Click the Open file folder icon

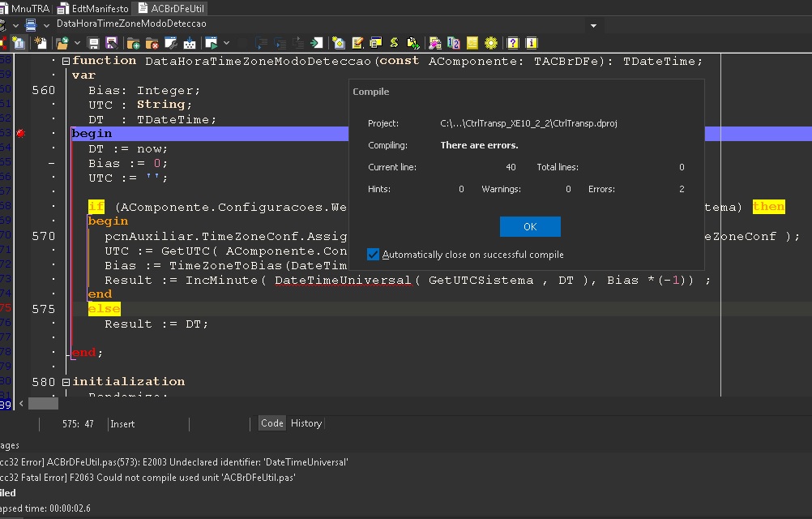[62, 43]
